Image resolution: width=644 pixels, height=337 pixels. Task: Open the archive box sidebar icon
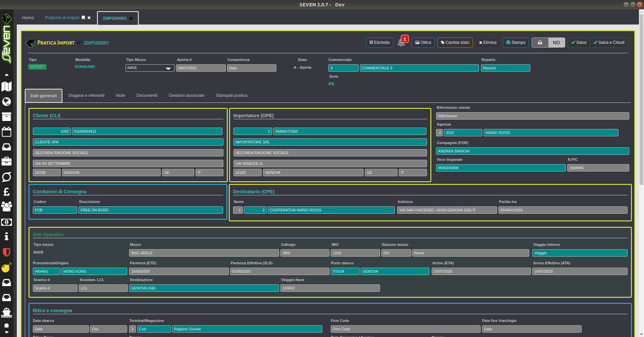point(6,117)
